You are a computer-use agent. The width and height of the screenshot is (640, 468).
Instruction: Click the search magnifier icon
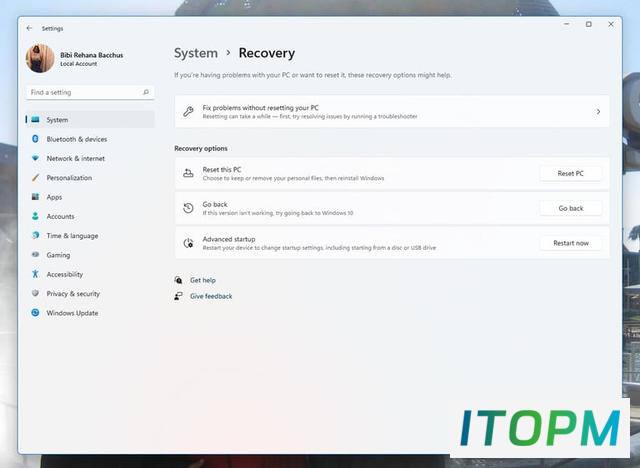pos(146,92)
